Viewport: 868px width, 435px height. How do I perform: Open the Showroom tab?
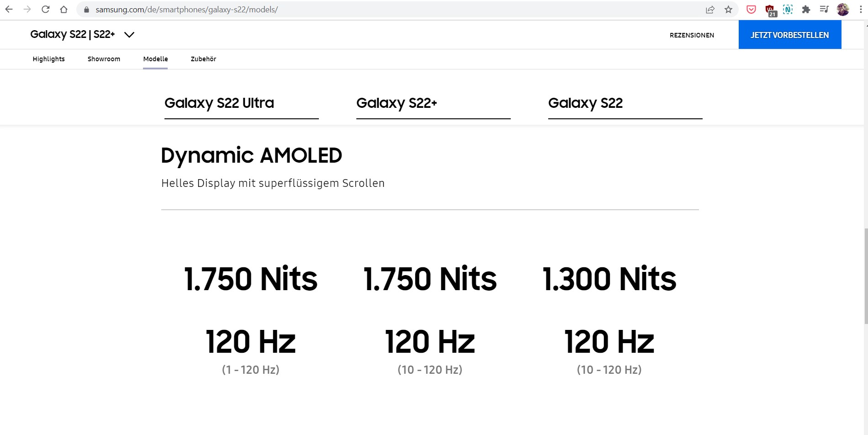pyautogui.click(x=104, y=59)
